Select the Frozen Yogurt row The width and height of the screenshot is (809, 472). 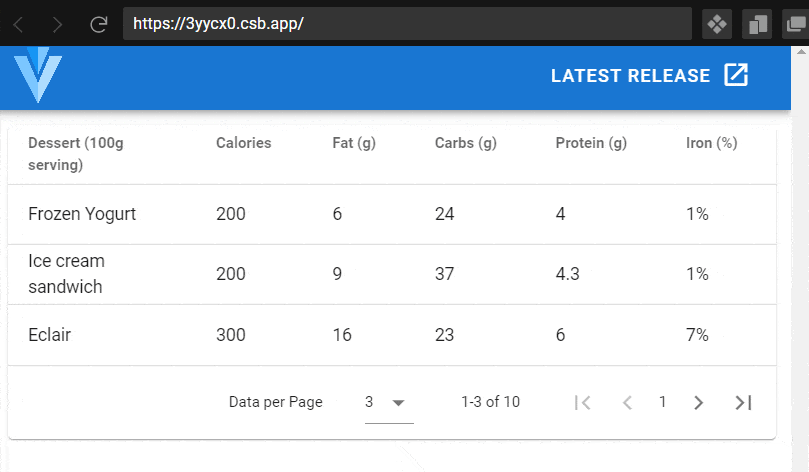click(82, 214)
